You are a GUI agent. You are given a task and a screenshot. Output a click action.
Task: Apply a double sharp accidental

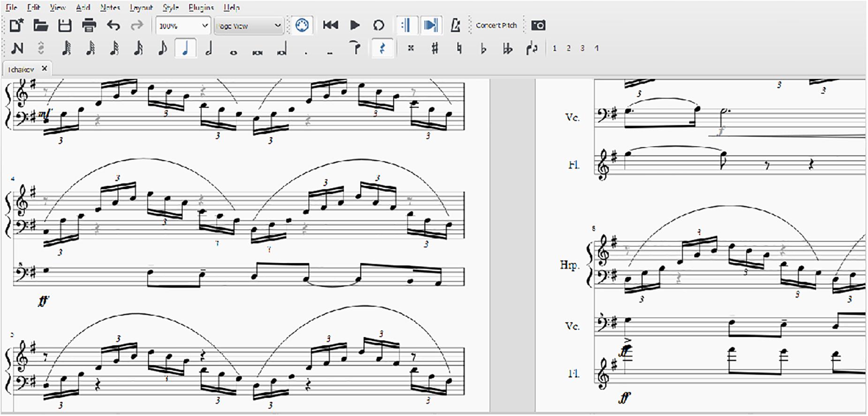[411, 48]
